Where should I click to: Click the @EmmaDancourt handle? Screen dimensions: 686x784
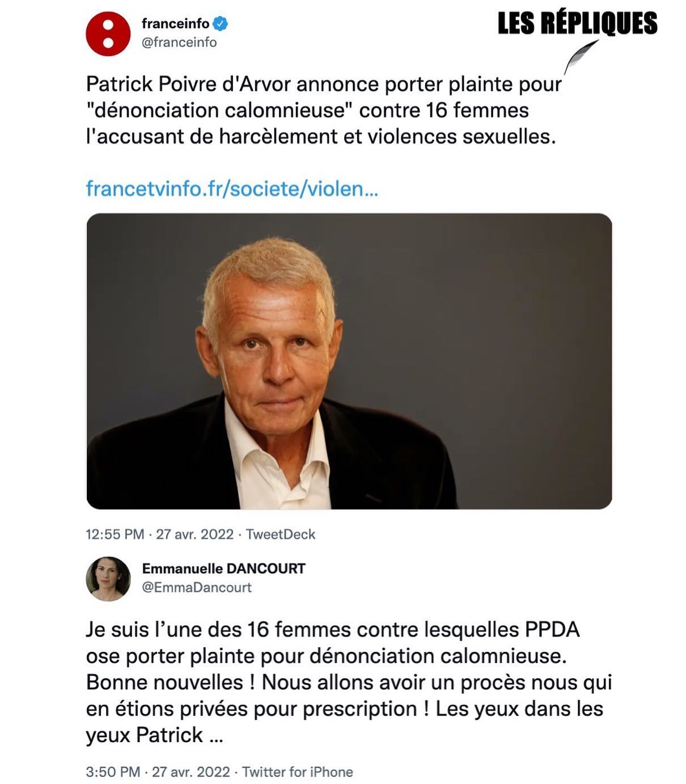(x=196, y=587)
